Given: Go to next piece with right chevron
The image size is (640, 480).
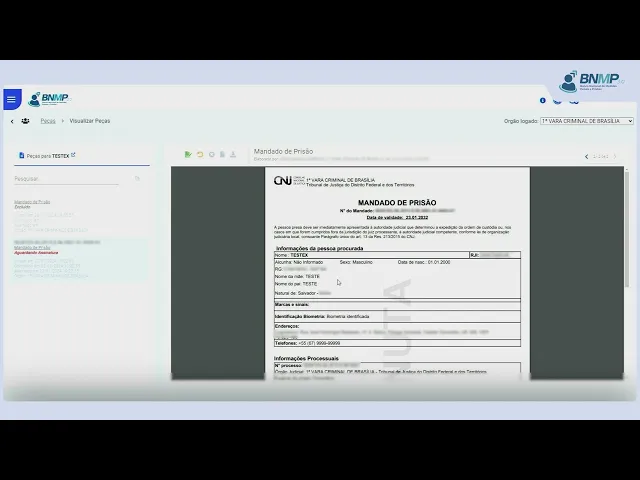Looking at the screenshot, I should click(x=615, y=156).
